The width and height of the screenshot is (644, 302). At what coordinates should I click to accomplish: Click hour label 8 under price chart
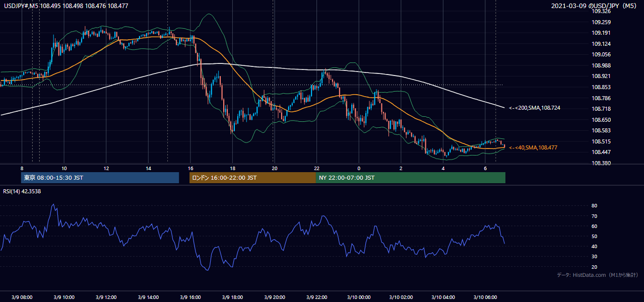click(x=22, y=168)
